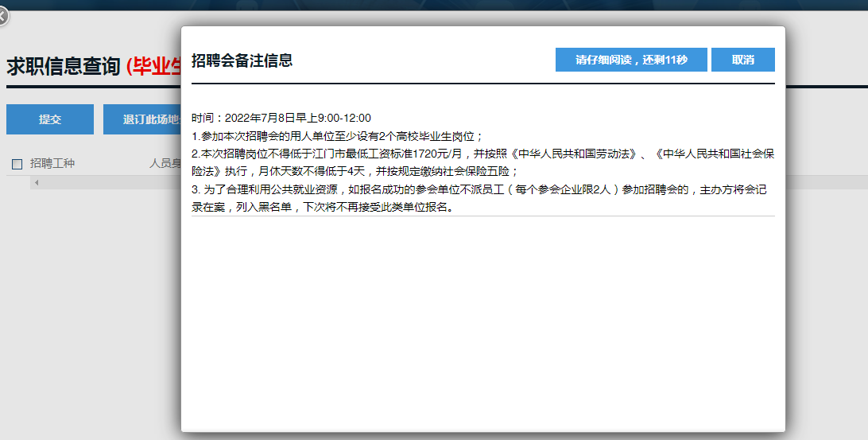Click the 请仔细阅读 countdown button

coord(630,60)
